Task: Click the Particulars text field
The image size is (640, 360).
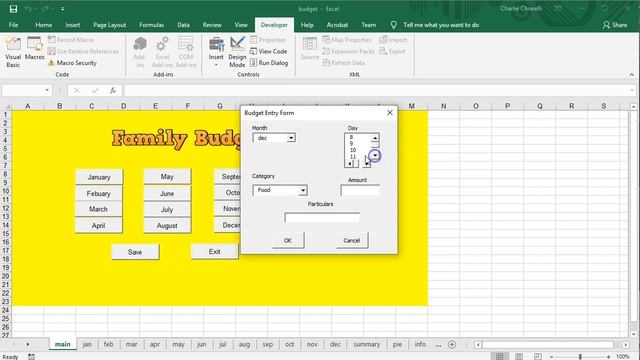Action: tap(322, 217)
